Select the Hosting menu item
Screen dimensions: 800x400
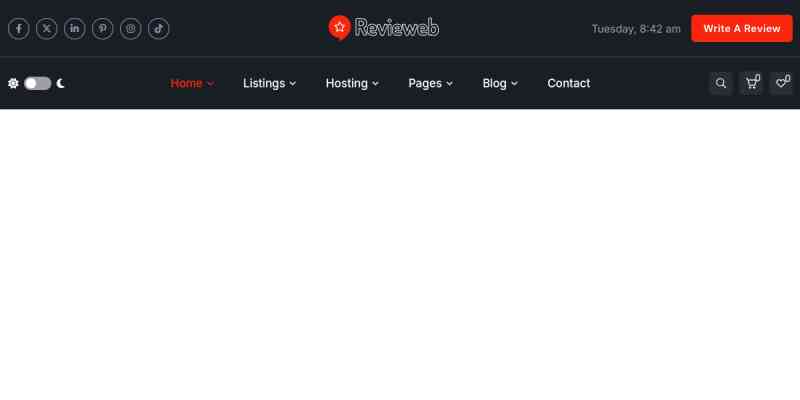(x=347, y=83)
